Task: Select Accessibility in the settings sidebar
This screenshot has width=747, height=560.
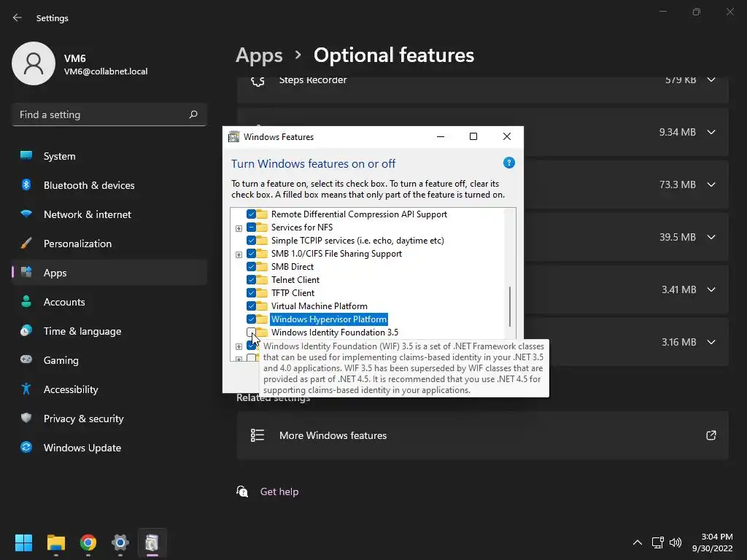Action: (x=71, y=389)
